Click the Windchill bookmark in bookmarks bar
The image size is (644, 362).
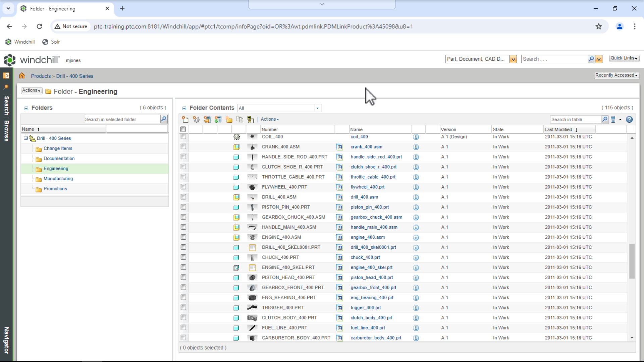click(20, 42)
